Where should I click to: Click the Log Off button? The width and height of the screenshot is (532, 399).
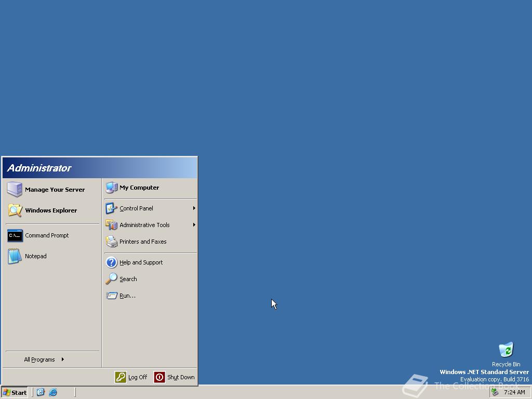pos(131,377)
